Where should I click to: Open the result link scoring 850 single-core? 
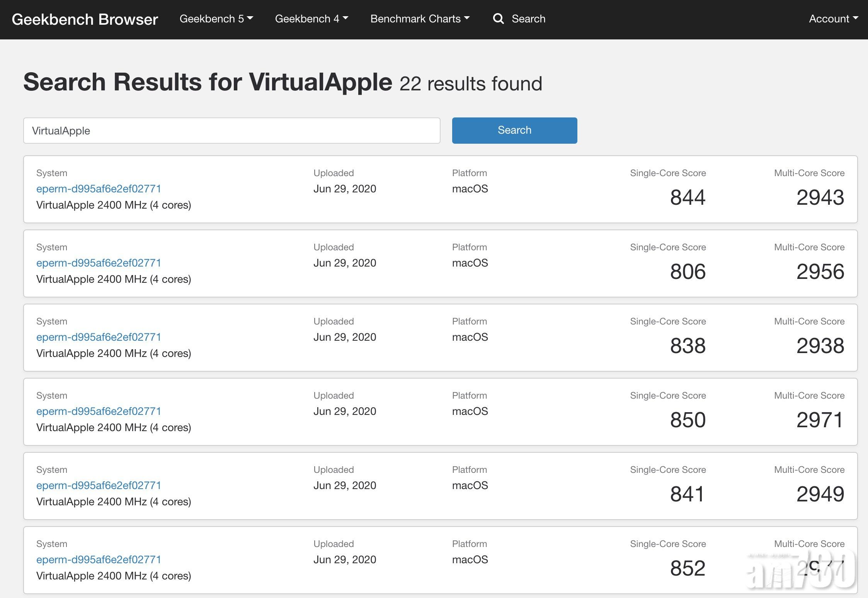99,411
